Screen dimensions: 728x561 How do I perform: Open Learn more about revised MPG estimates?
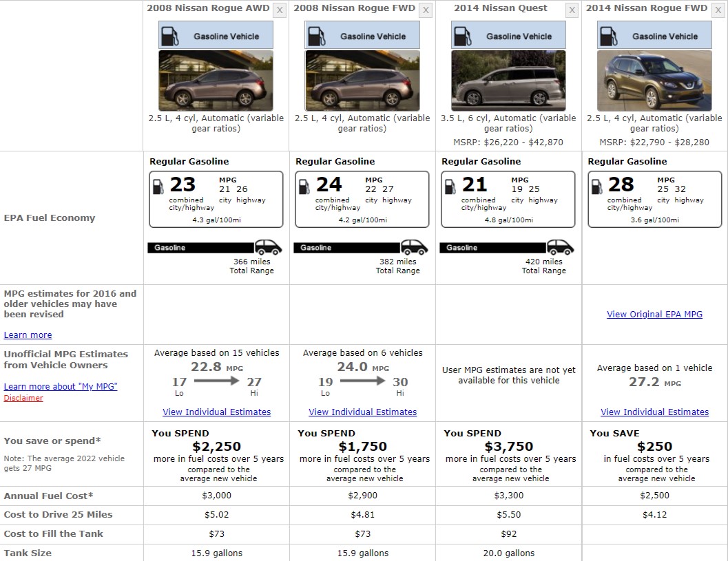tap(28, 335)
